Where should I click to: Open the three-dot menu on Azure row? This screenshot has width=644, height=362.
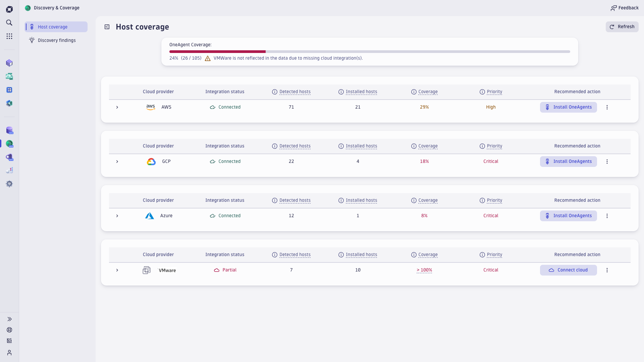(607, 216)
